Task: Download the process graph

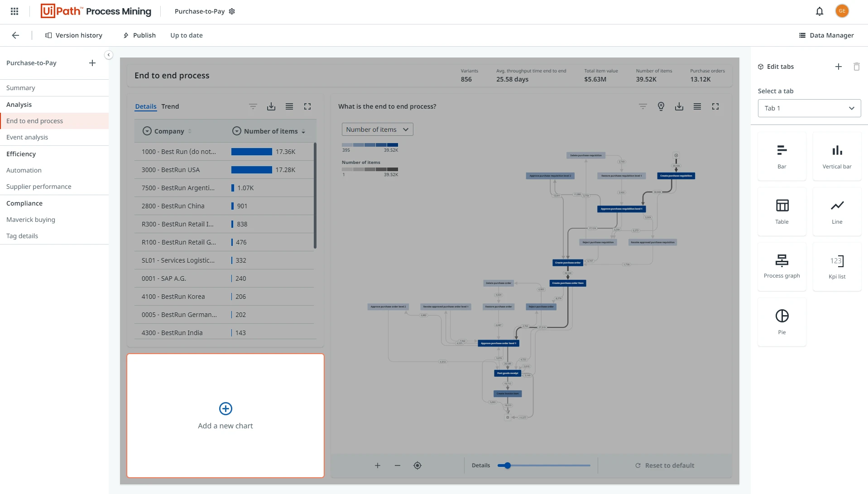Action: tap(679, 106)
